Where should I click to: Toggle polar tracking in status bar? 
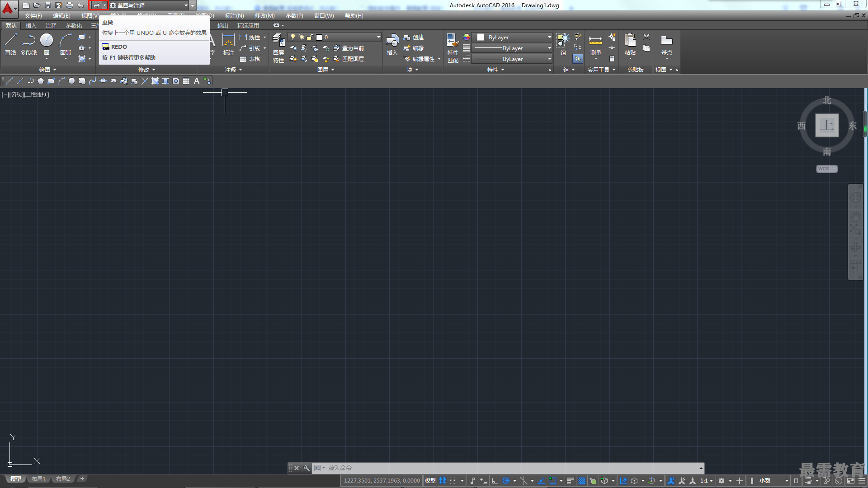506,481
